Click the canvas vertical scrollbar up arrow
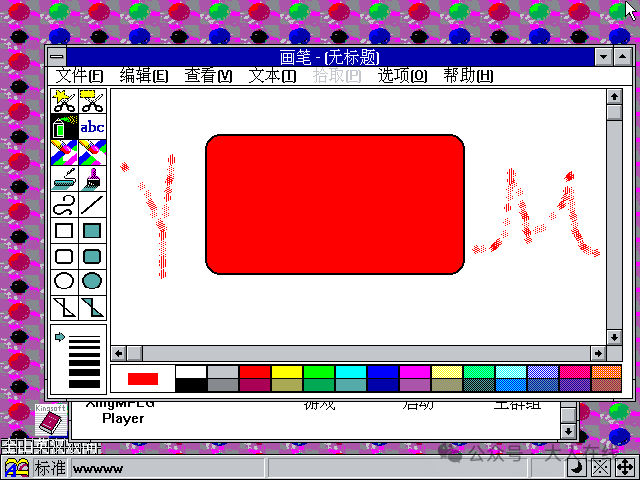 pos(614,97)
